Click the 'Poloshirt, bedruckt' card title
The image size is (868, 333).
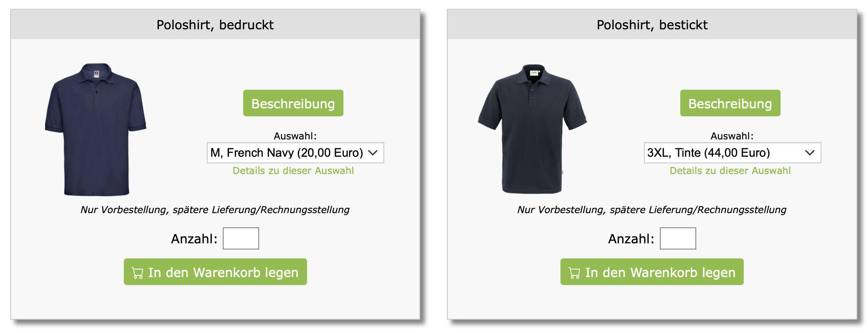pos(215,25)
